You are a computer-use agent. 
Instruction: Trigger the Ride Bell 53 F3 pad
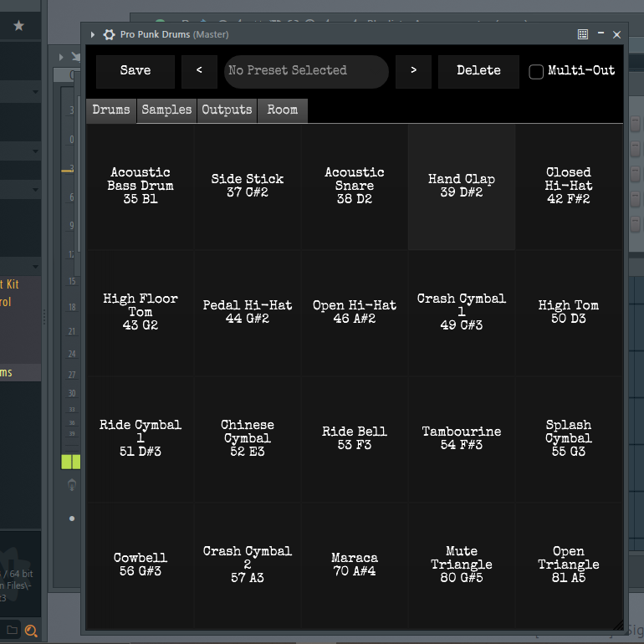(x=355, y=438)
